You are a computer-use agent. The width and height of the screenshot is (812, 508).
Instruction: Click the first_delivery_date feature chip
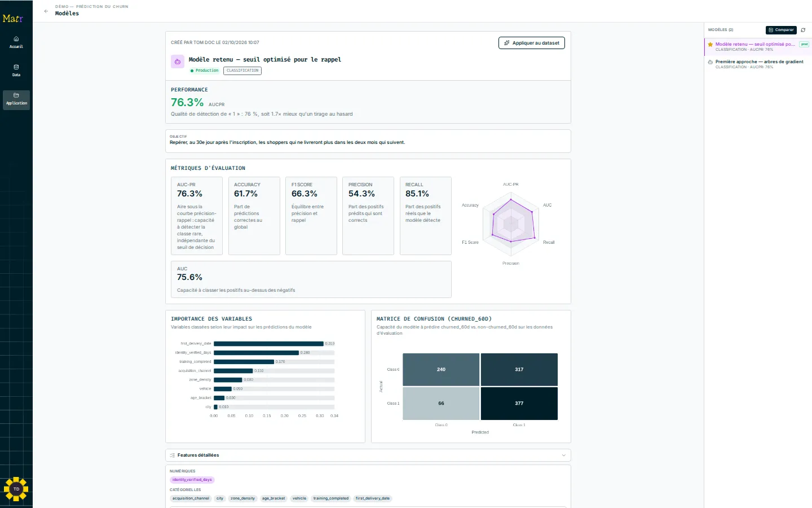pos(373,498)
